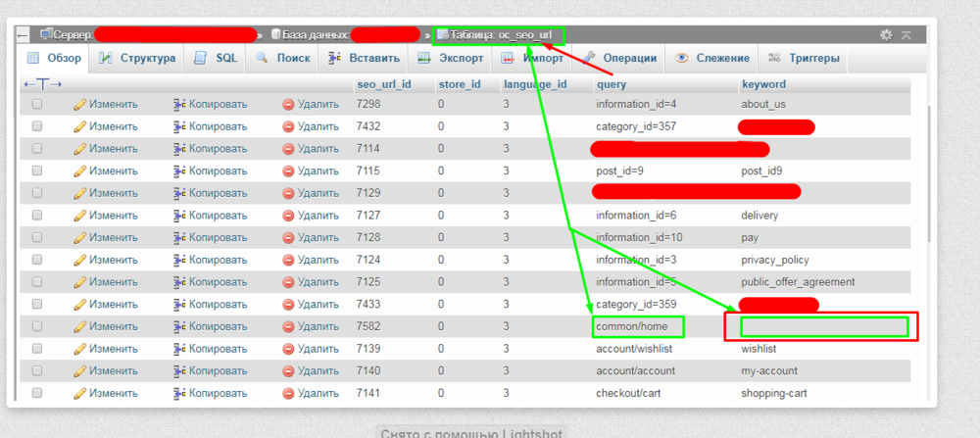Click the delete icon for row 7141

pos(288,393)
